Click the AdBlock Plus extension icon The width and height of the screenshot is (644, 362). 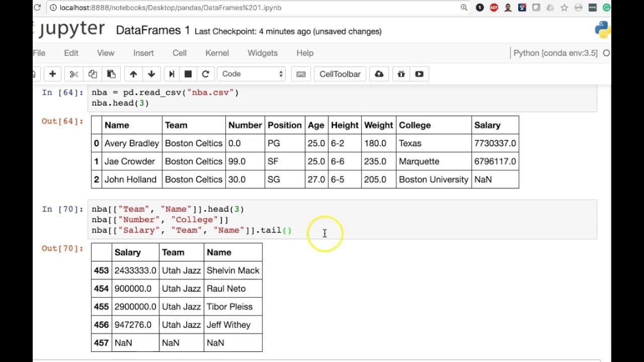click(x=494, y=8)
